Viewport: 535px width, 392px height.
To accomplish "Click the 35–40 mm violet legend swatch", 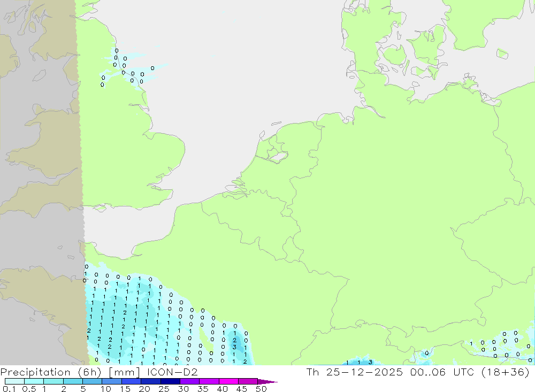I will point(209,381).
